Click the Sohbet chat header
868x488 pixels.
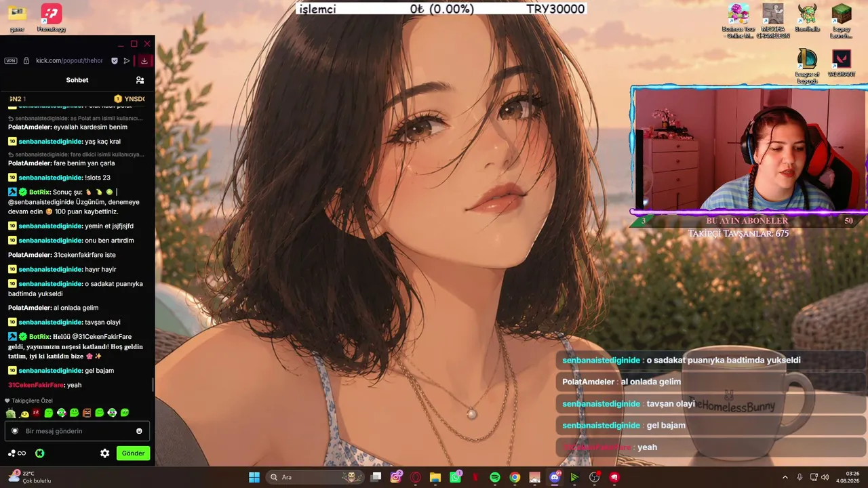point(77,80)
